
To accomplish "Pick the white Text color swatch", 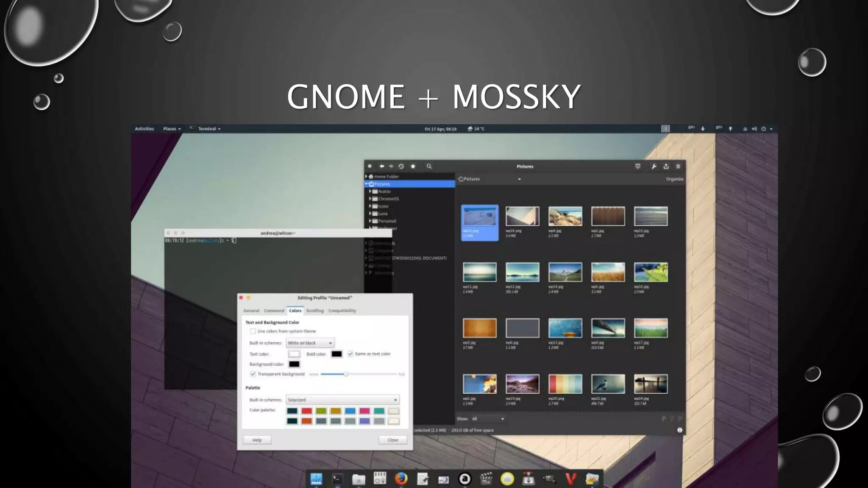I will coord(294,354).
